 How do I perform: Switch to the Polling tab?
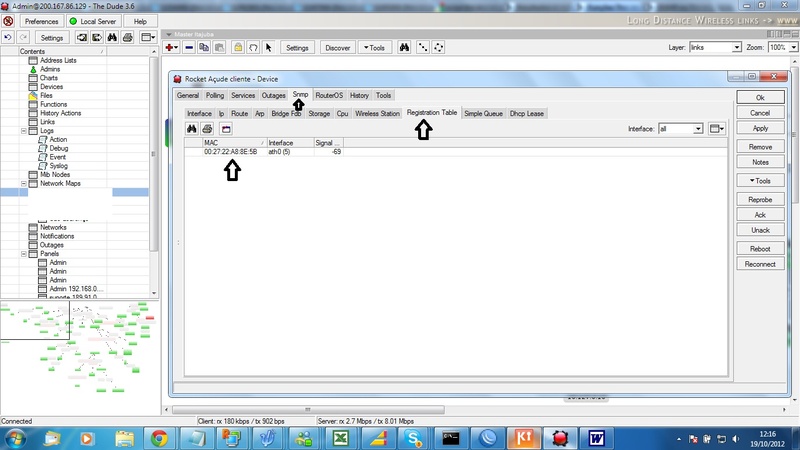click(x=215, y=95)
